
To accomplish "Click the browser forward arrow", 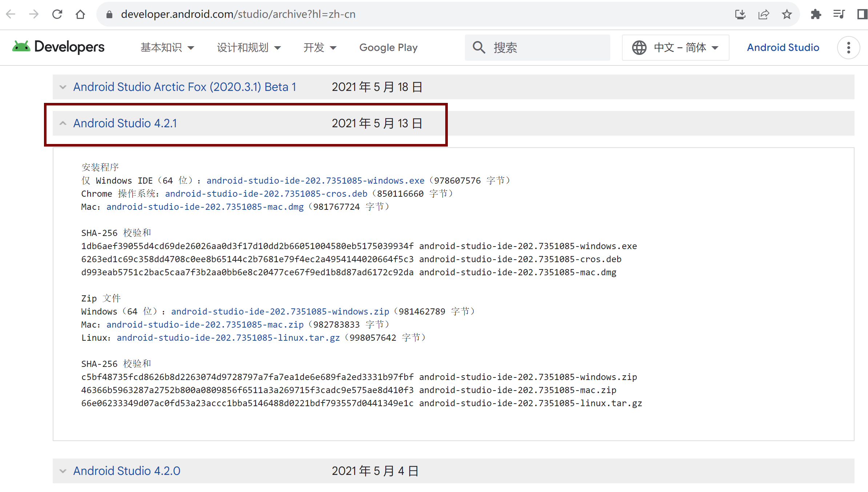I will pyautogui.click(x=34, y=14).
